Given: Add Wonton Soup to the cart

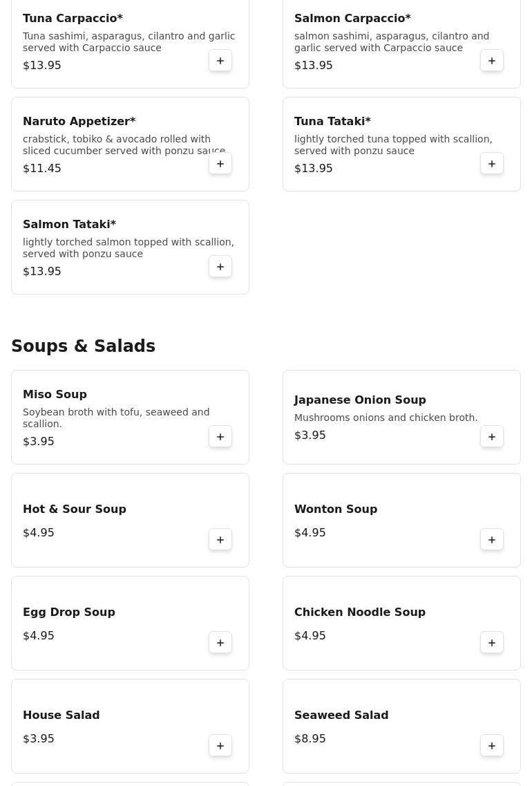Looking at the screenshot, I should pos(492,540).
